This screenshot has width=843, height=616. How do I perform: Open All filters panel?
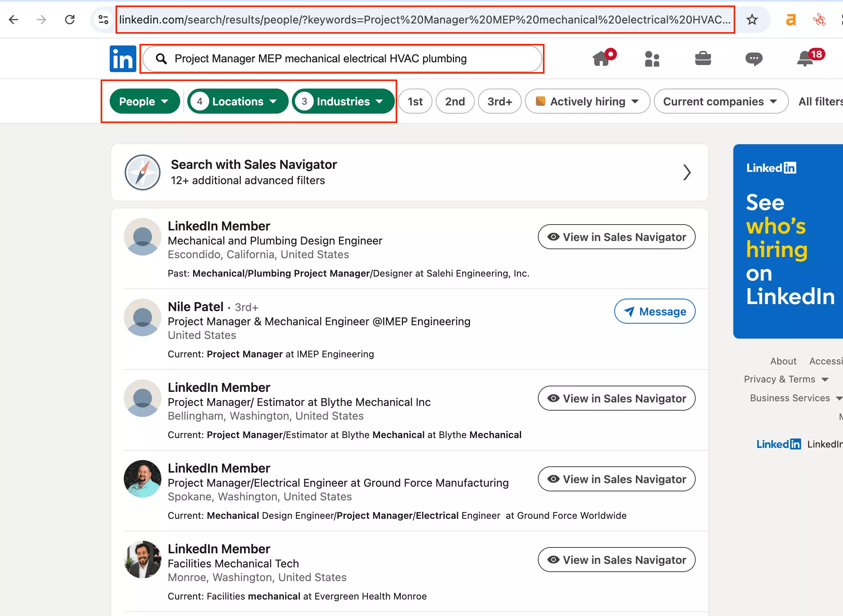tap(820, 101)
